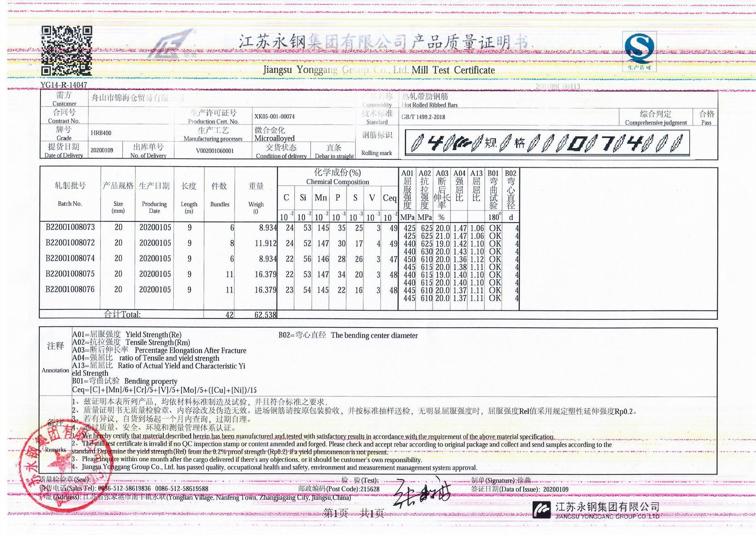Click the 'Chemical Composition' header
756x535 pixels.
click(338, 182)
